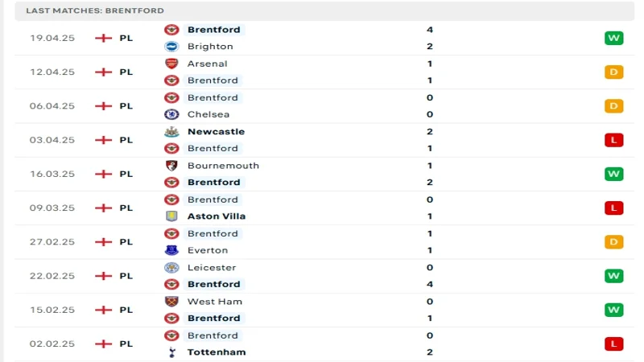Click the Leicester club crest icon
Viewport: 644px width, 362px height.
coord(171,268)
